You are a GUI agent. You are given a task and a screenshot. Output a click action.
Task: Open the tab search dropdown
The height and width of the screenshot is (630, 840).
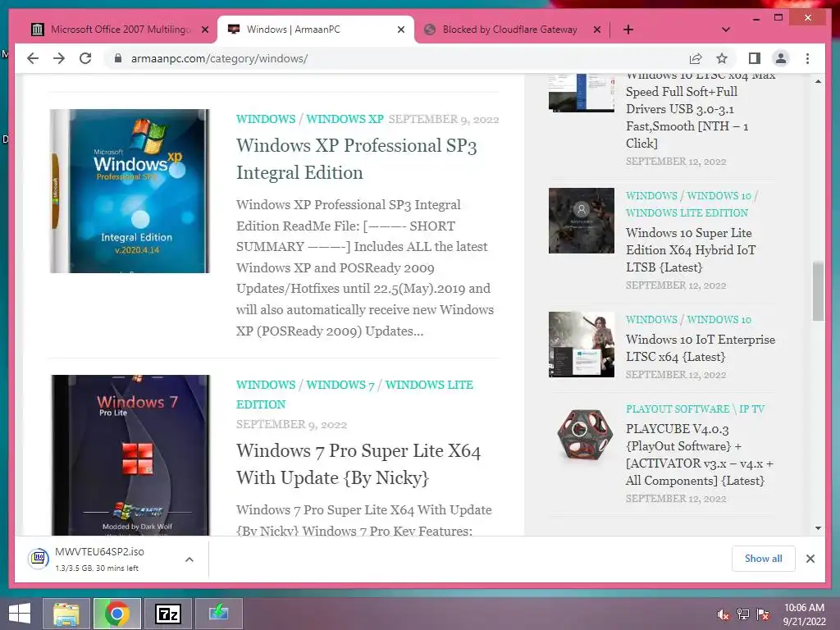click(726, 30)
